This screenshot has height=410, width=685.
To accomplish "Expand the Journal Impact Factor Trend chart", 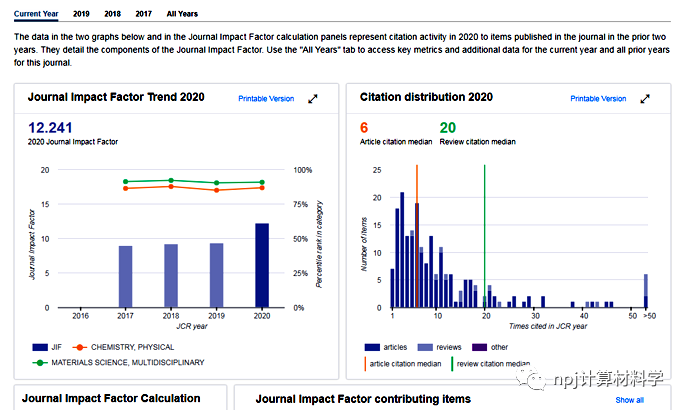I will click(313, 99).
